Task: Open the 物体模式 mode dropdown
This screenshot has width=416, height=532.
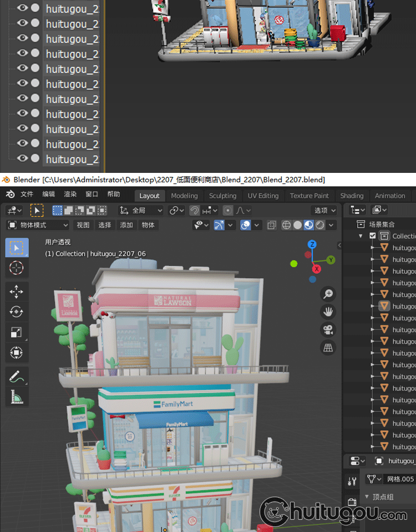Action: 38,225
